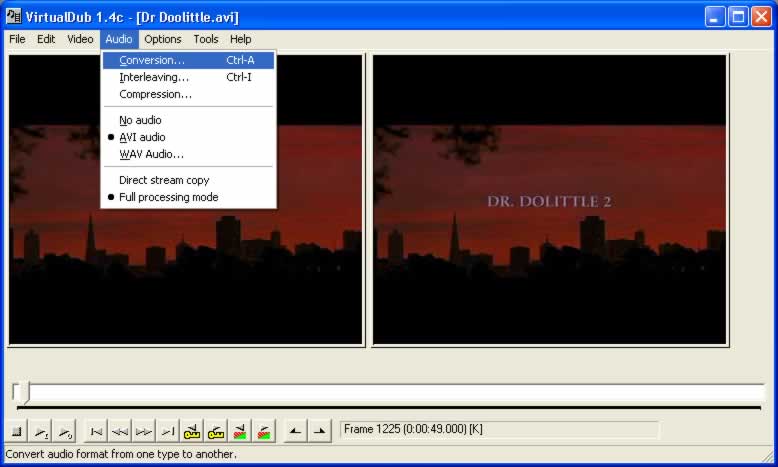Select the No audio option

point(189,120)
